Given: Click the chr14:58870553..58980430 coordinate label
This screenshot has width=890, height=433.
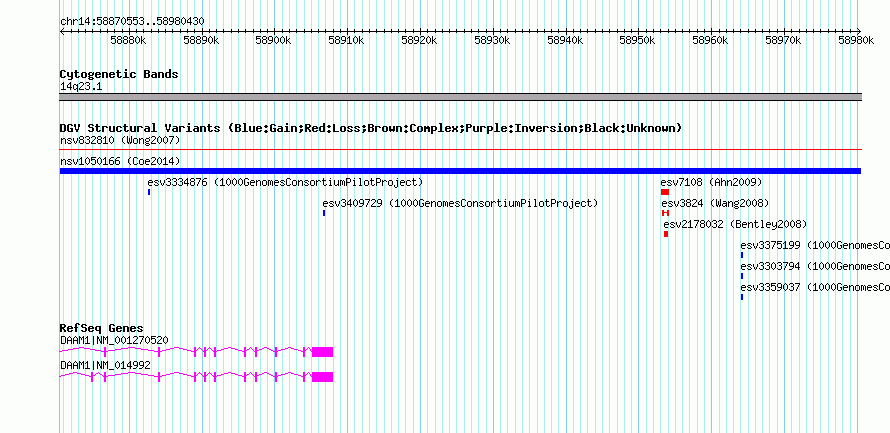Looking at the screenshot, I should (132, 22).
